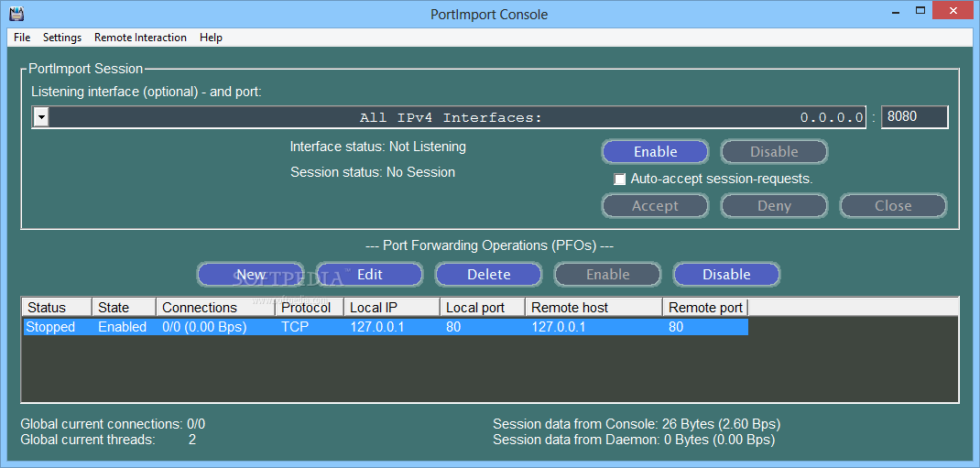980x468 pixels.
Task: Click the Remote port column header
Action: (705, 308)
